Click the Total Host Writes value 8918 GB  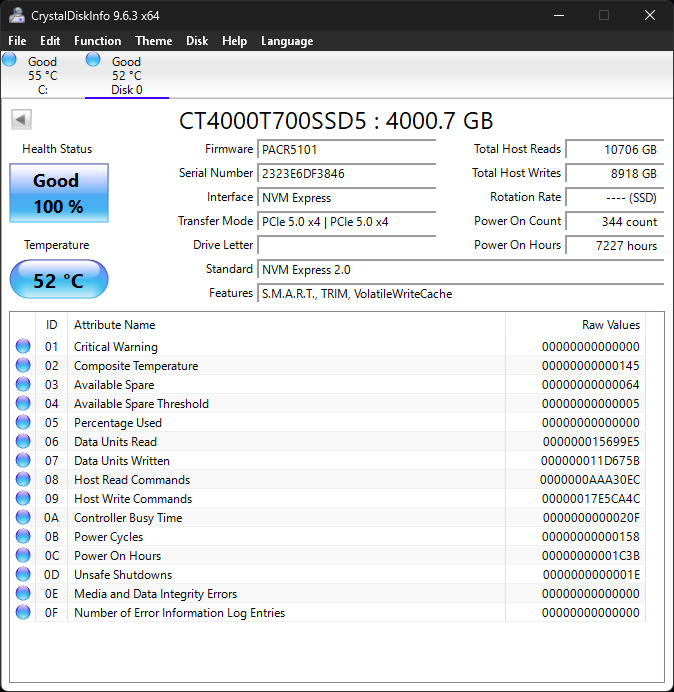(x=614, y=173)
